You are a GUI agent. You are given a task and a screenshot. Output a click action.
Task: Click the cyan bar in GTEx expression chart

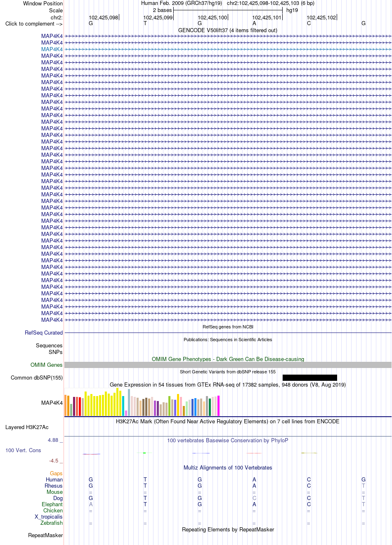[123, 406]
